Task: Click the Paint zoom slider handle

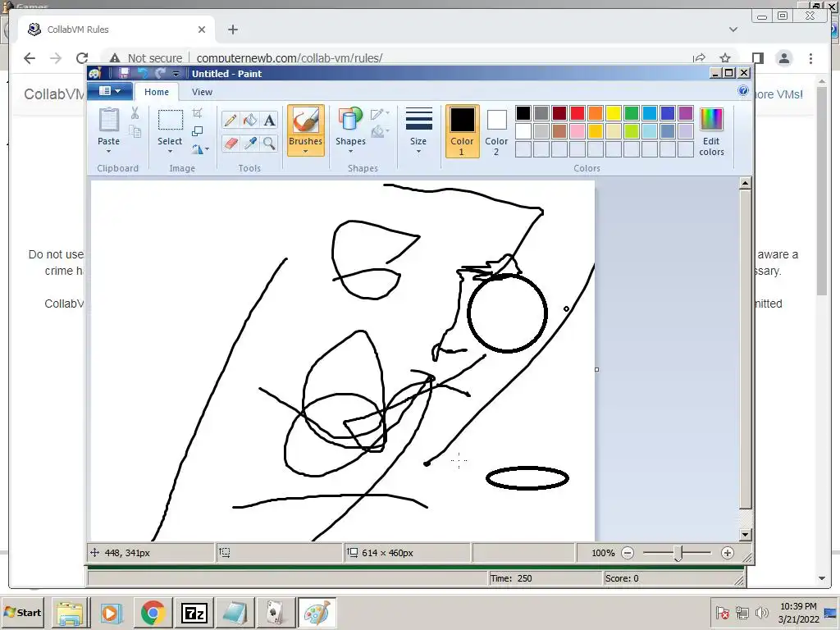Action: (678, 554)
